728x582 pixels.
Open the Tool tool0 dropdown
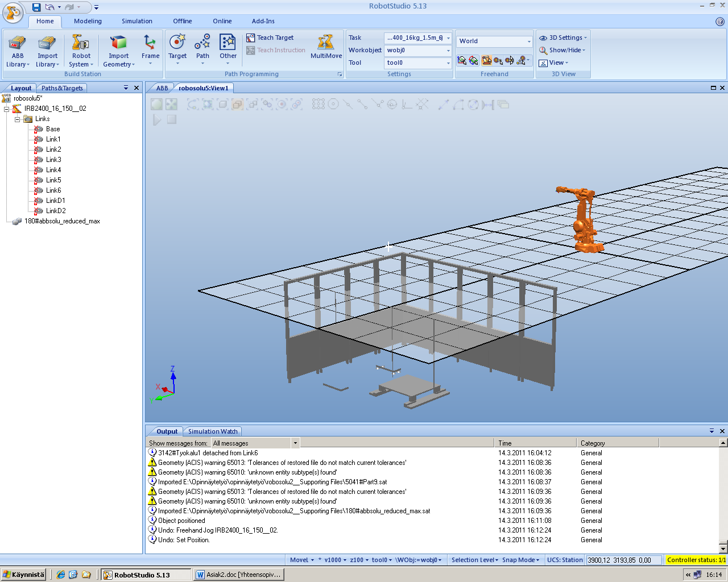tap(448, 63)
